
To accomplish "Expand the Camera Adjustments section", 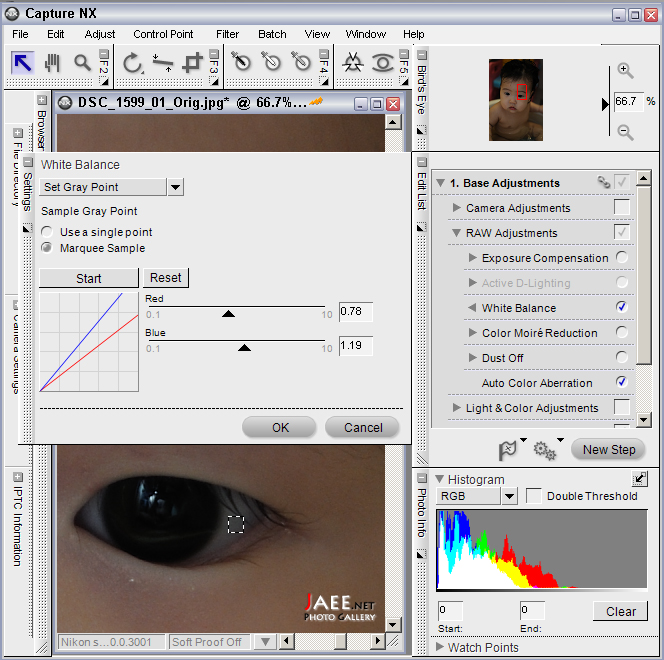I will tap(457, 208).
